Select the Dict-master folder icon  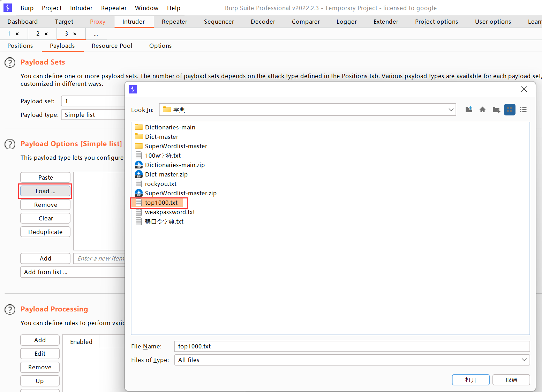pyautogui.click(x=139, y=136)
